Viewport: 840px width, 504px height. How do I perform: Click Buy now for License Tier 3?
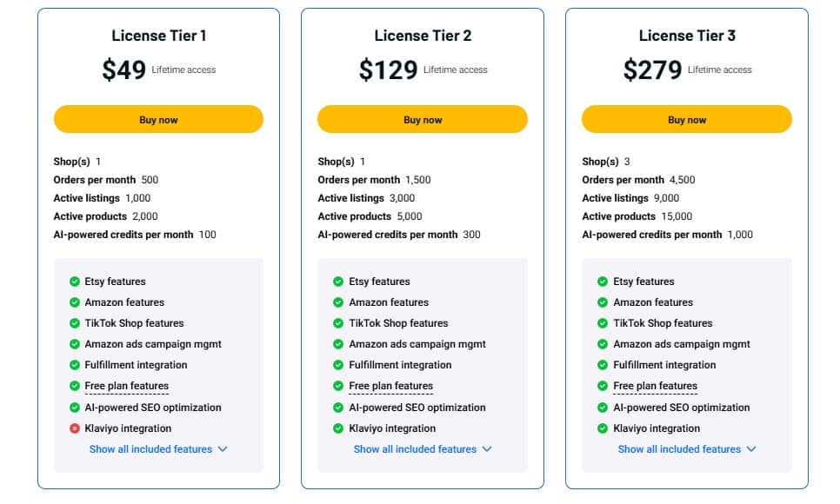pos(687,119)
